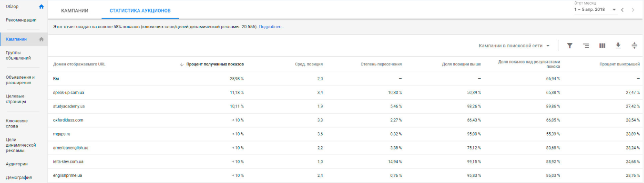Click the home icon next to Кампании
The width and height of the screenshot is (644, 183).
(41, 39)
